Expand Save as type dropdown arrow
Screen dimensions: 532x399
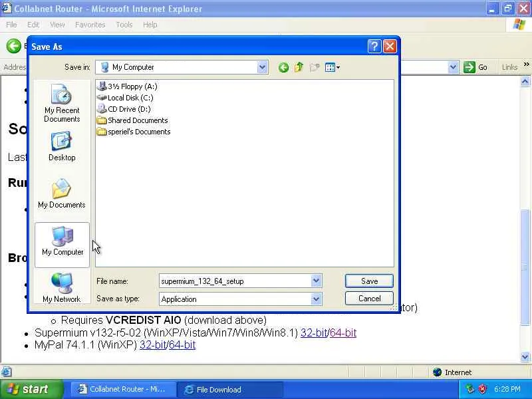pyautogui.click(x=317, y=299)
